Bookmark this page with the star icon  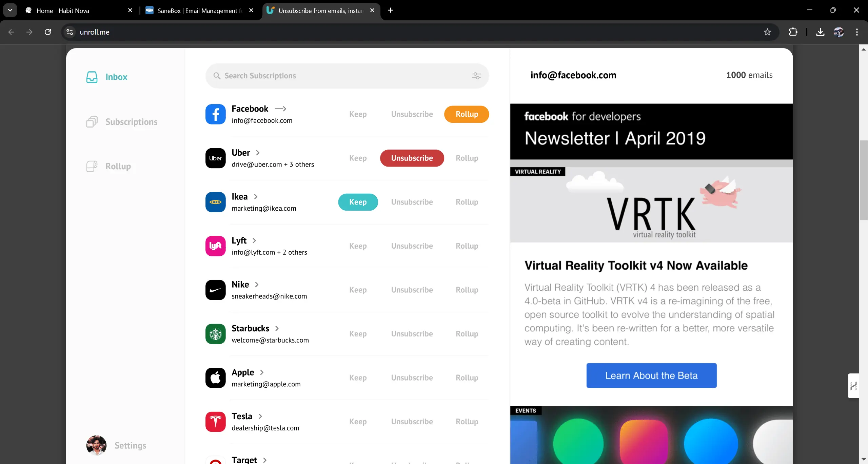[767, 32]
